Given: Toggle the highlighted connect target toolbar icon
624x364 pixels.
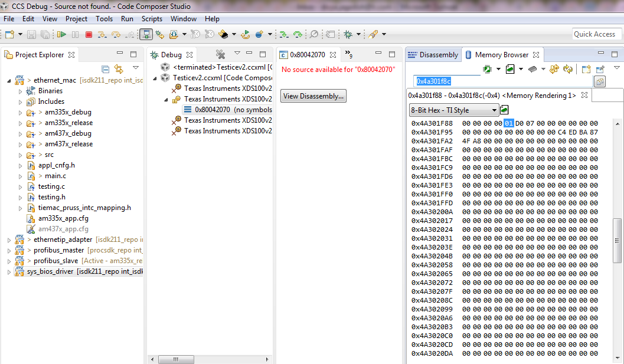Looking at the screenshot, I should tap(146, 35).
